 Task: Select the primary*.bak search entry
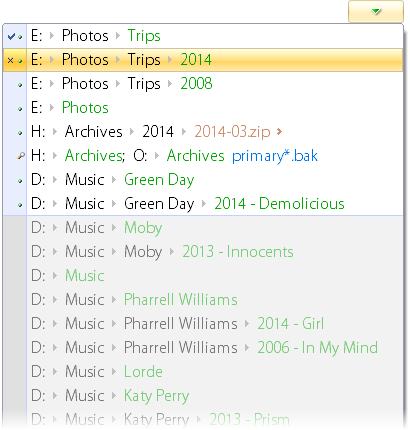pyautogui.click(x=275, y=156)
